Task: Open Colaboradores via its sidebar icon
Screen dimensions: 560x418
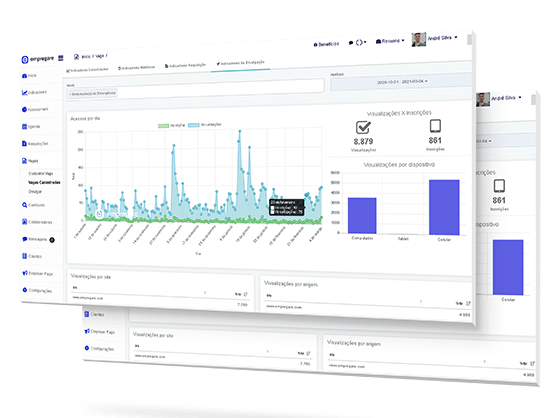Action: point(24,222)
